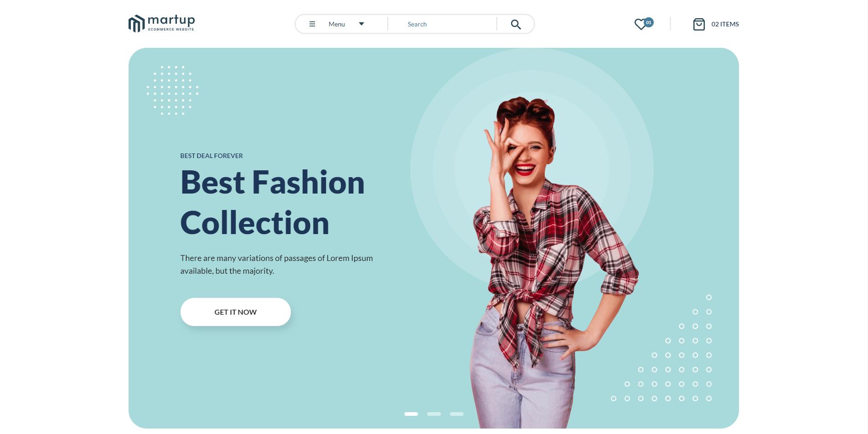Click the martup logo icon
Viewport: 868px width, 434px height.
pyautogui.click(x=136, y=24)
